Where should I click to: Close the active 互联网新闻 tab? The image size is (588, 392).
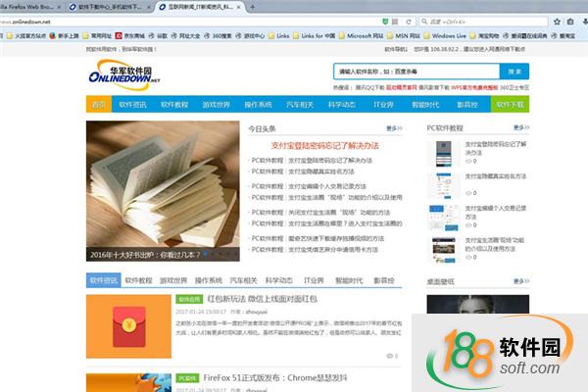[x=238, y=7]
